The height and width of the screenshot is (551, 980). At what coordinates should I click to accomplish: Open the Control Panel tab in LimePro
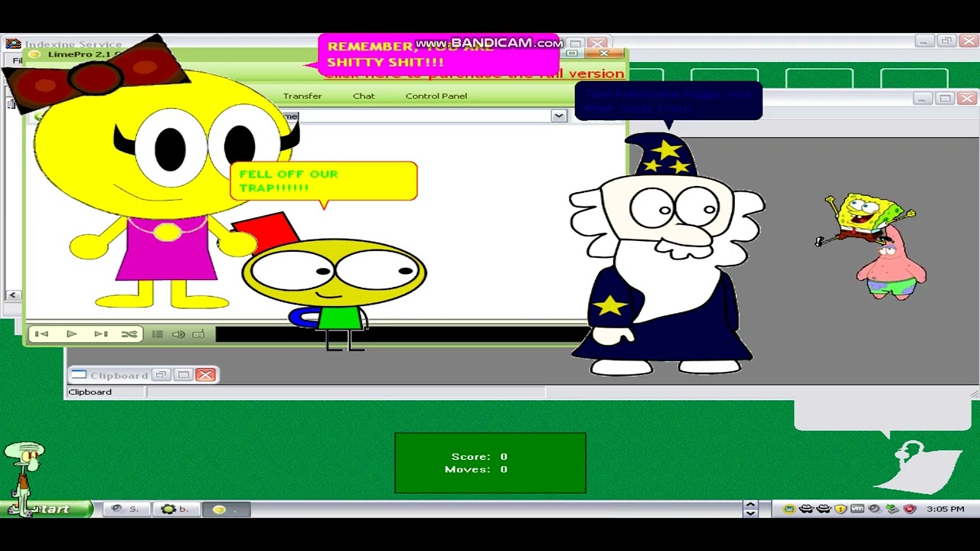tap(436, 96)
